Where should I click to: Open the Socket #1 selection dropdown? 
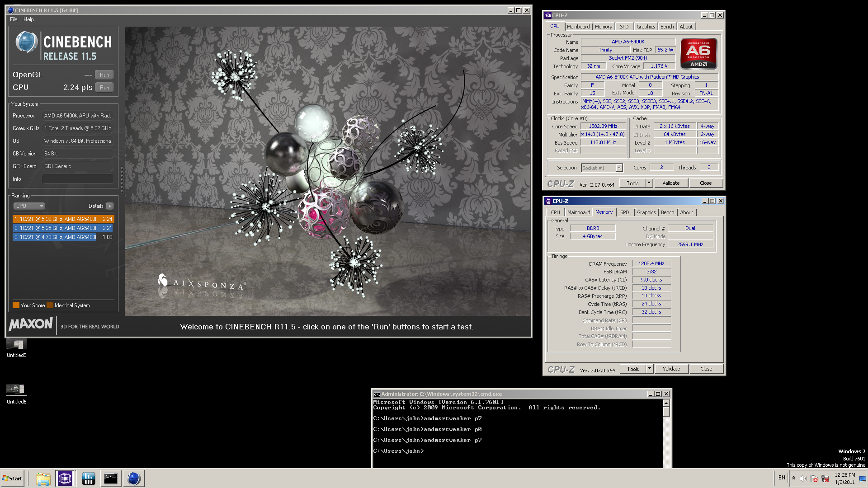coord(602,168)
